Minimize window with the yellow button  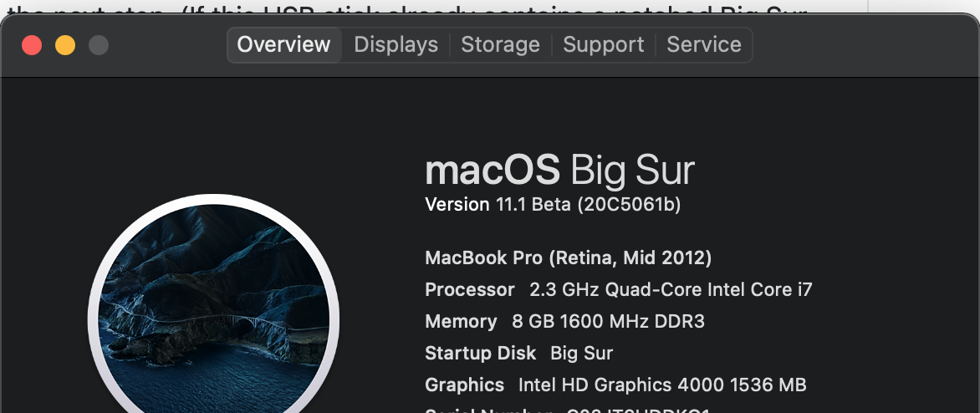click(x=65, y=45)
